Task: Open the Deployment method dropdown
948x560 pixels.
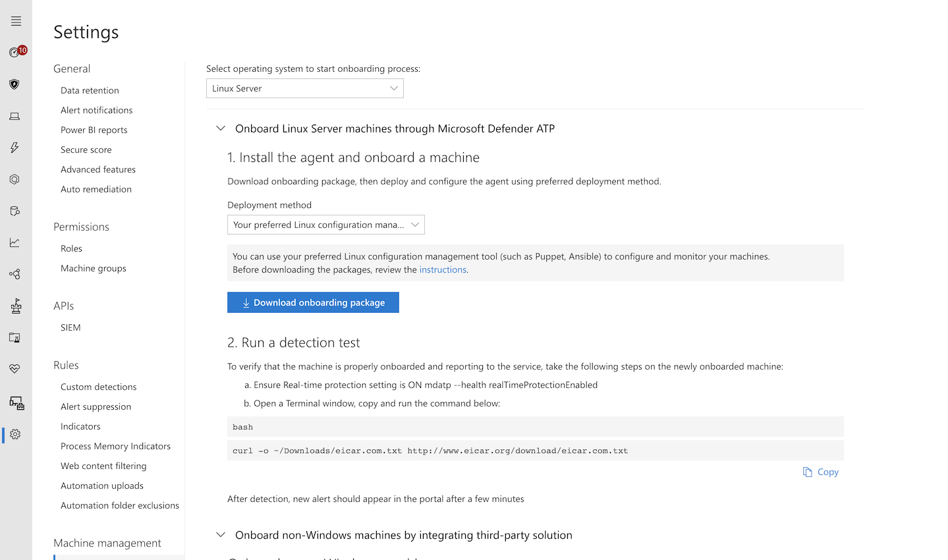Action: tap(325, 225)
